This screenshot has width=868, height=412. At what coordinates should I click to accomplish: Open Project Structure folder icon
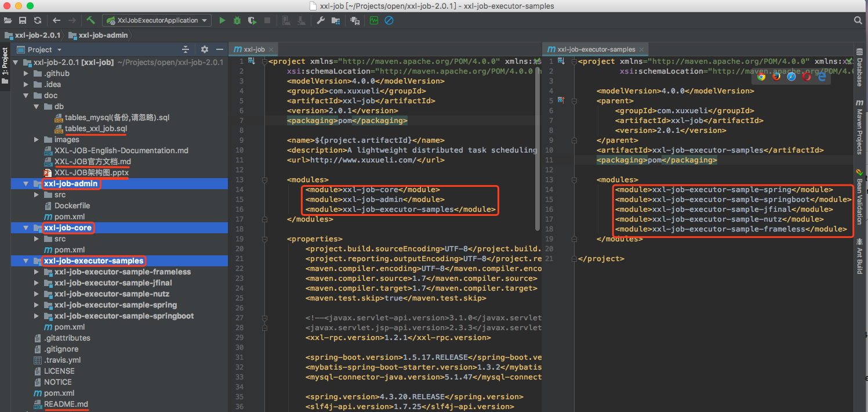pyautogui.click(x=336, y=20)
